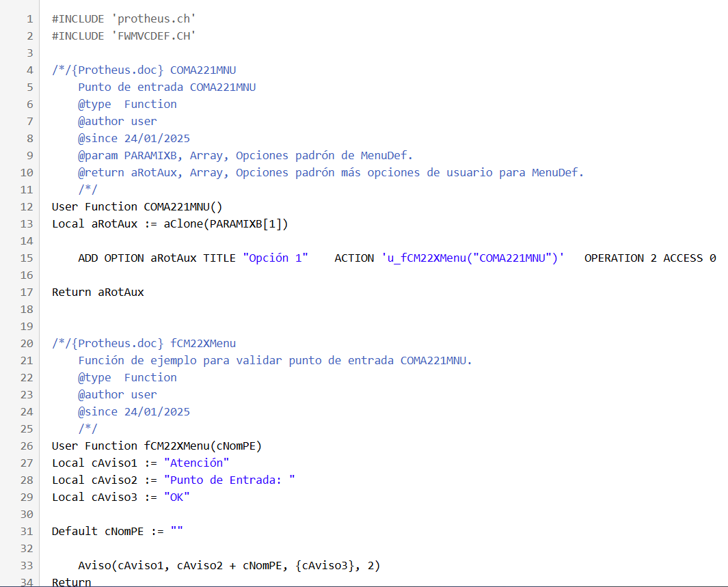Click the Protheus.doc fCM22XMenu comment header

coord(144,343)
